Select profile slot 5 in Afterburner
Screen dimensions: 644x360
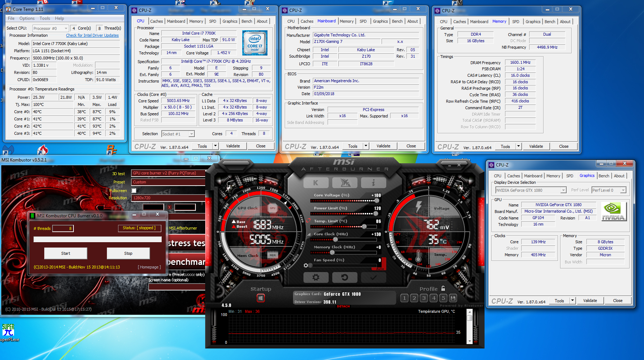pos(443,298)
